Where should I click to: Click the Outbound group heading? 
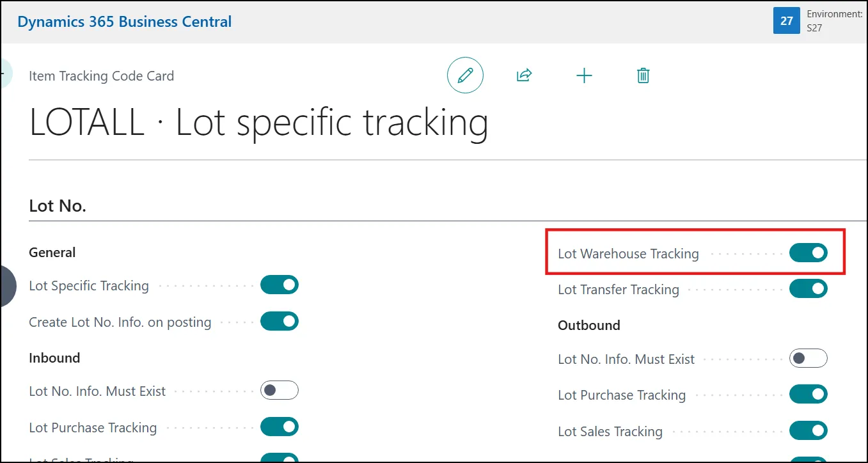tap(589, 325)
